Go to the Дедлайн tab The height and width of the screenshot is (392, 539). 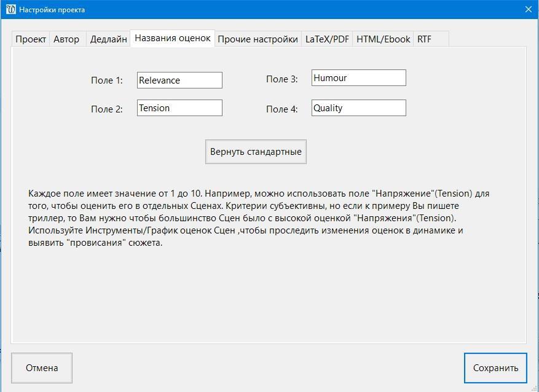point(109,39)
